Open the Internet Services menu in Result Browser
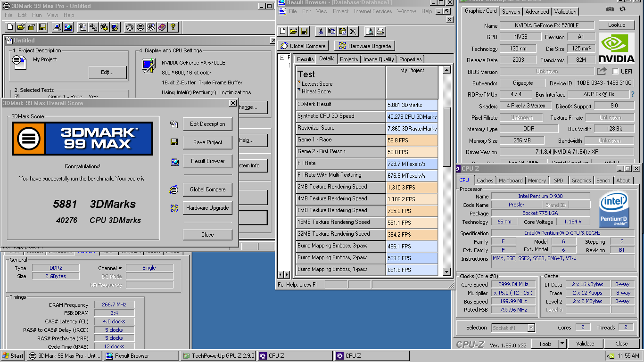 click(373, 11)
